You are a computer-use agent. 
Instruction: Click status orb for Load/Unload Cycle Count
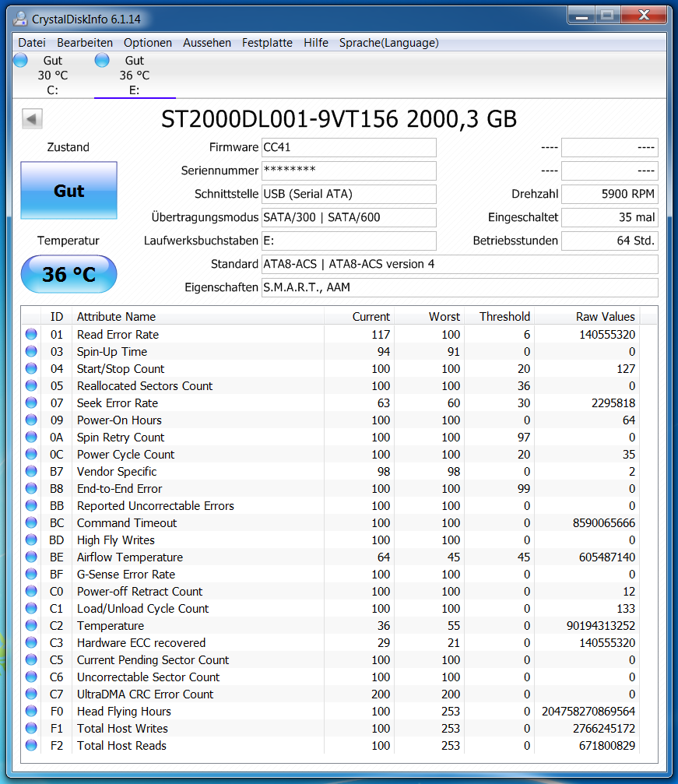pyautogui.click(x=31, y=608)
